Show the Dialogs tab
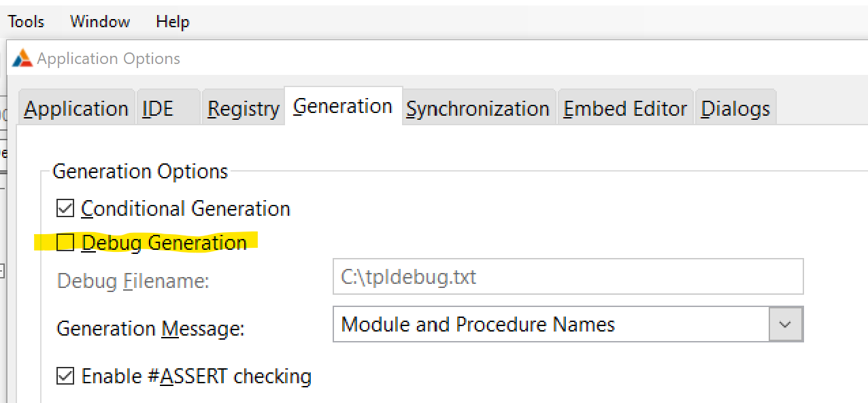Viewport: 868px width, 403px height. 735,109
